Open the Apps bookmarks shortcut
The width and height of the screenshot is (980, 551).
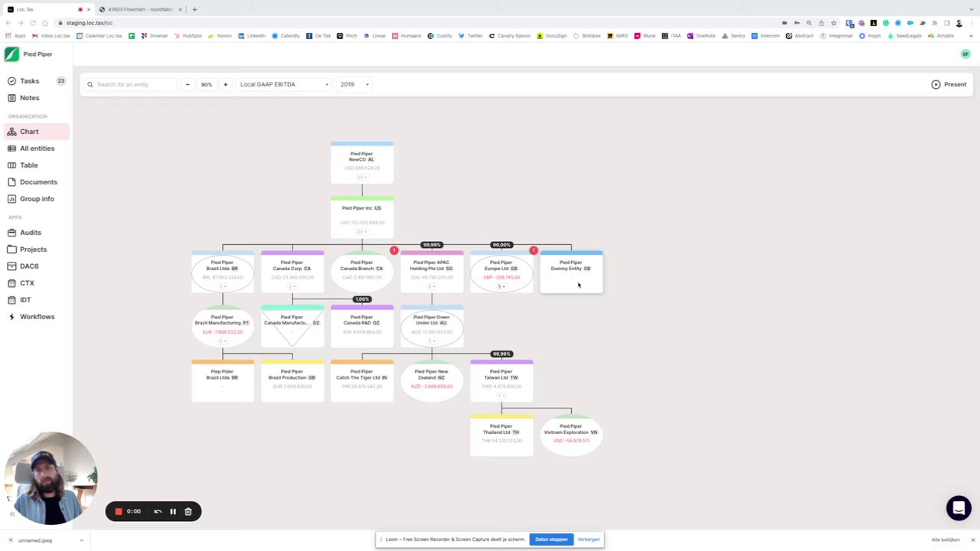point(15,36)
